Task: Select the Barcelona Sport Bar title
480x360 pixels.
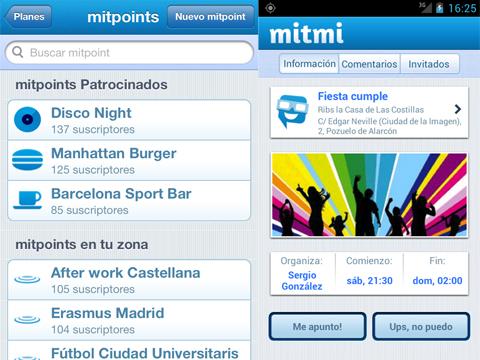Action: [121, 194]
